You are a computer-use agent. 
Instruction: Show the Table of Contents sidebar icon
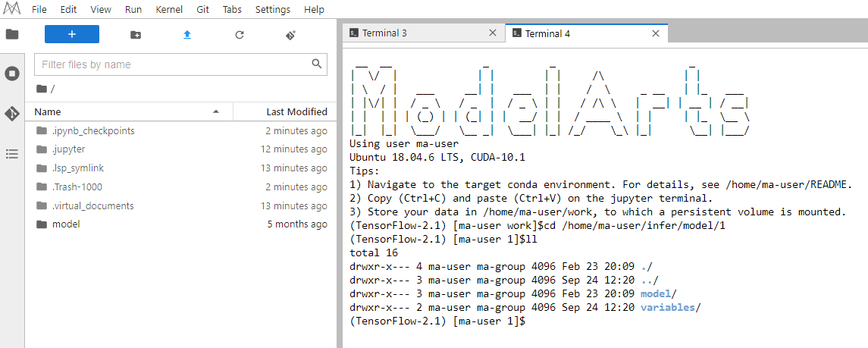click(12, 154)
